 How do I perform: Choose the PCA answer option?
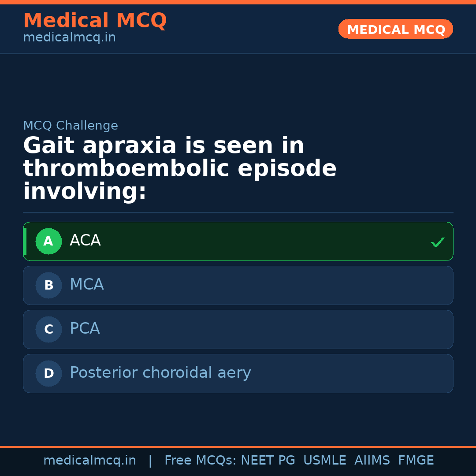[238, 329]
